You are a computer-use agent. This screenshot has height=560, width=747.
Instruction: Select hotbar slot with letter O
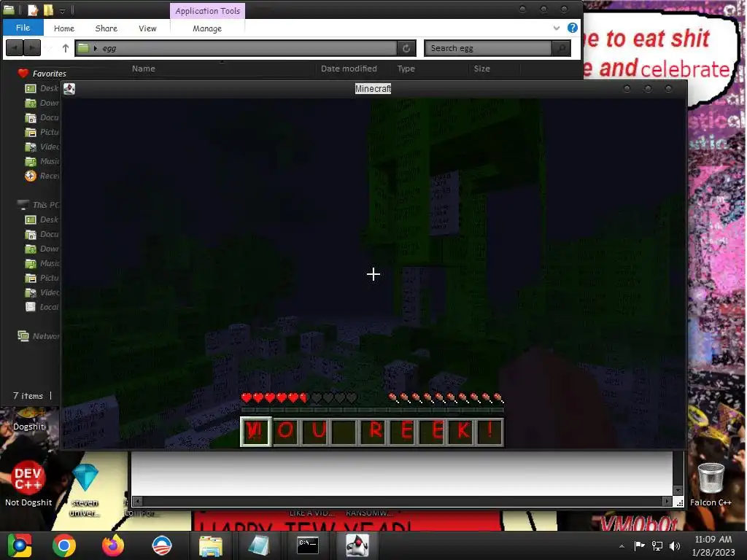(x=285, y=432)
